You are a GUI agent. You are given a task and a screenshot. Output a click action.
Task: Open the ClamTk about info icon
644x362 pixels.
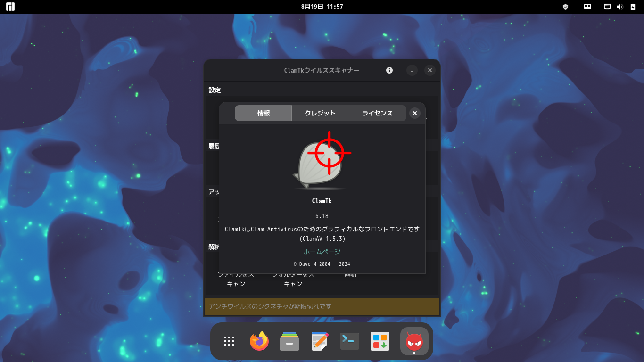tap(389, 70)
